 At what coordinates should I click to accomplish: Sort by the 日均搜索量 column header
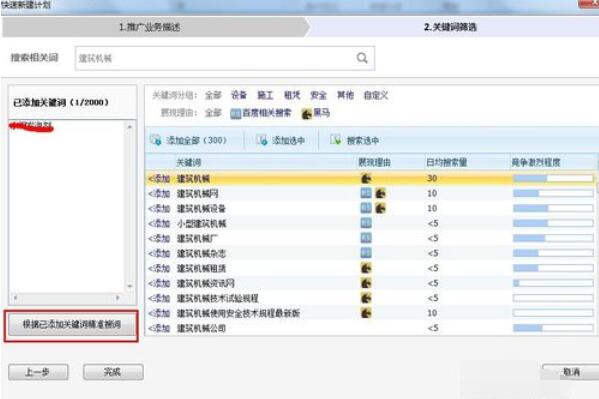click(447, 162)
